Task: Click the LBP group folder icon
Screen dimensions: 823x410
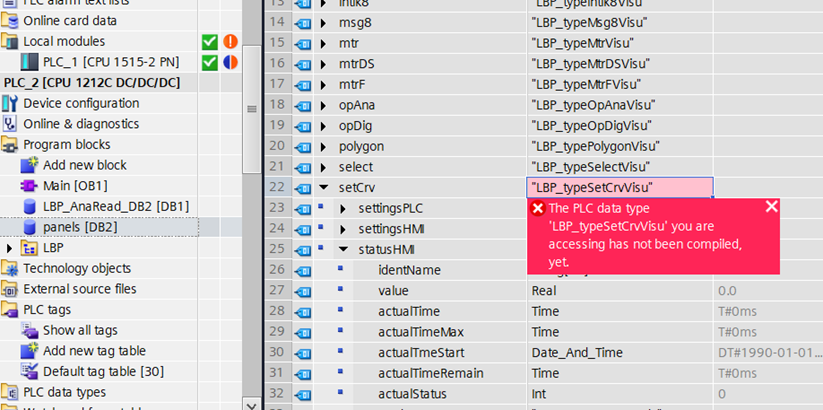Action: click(29, 248)
